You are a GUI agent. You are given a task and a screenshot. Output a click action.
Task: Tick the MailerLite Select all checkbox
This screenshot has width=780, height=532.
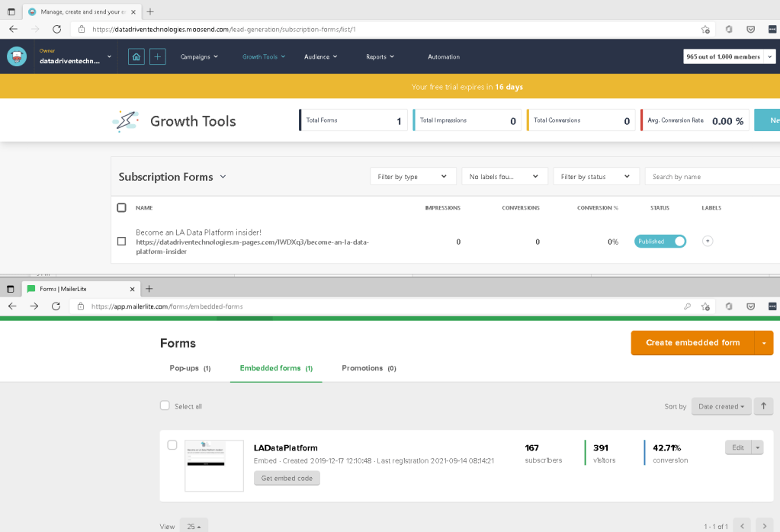[165, 406]
